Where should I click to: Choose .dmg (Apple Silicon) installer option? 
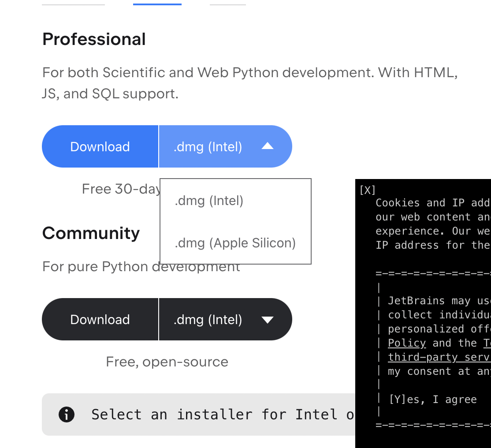235,243
